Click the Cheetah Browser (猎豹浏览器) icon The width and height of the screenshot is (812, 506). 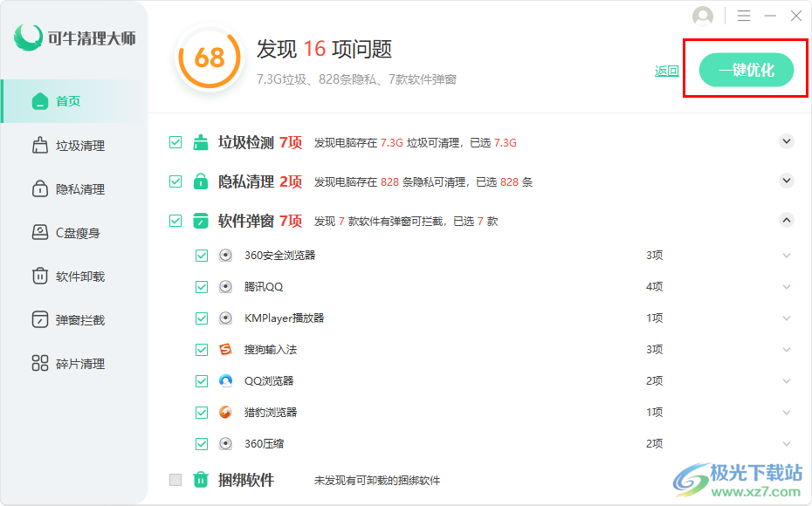point(226,413)
